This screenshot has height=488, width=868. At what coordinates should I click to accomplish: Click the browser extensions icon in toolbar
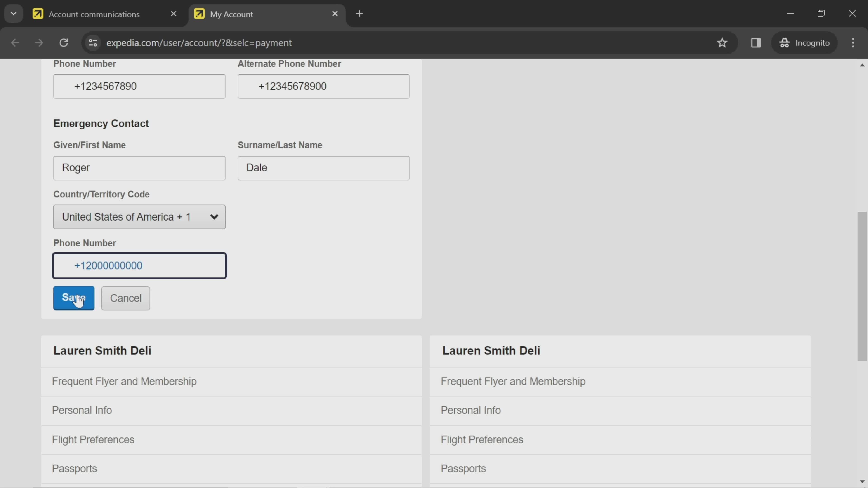tap(756, 42)
